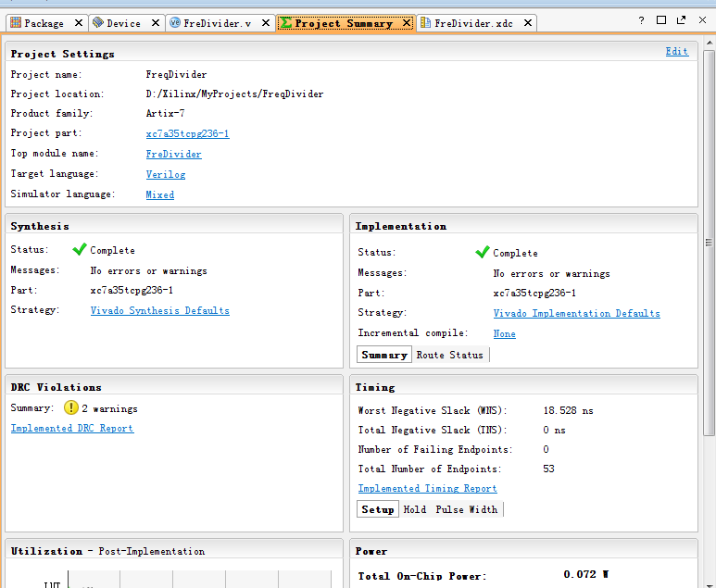This screenshot has height=588, width=716.
Task: Close the FreDivider.xdc tab
Action: click(x=528, y=23)
